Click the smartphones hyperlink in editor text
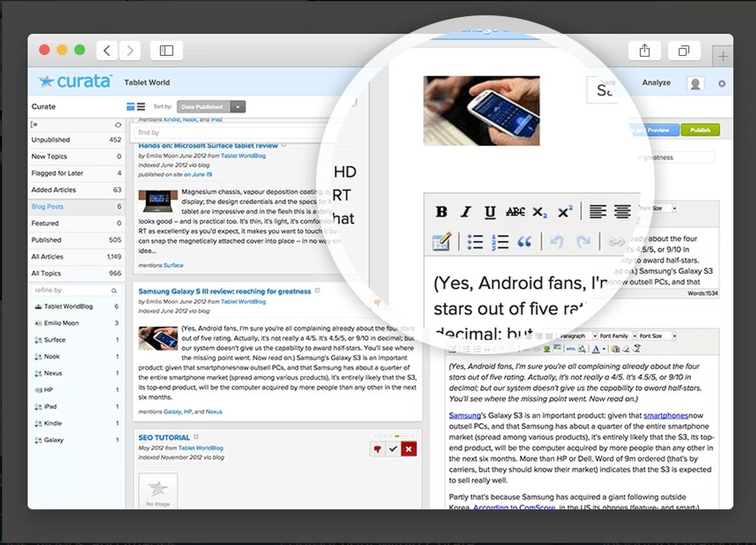This screenshot has height=545, width=756. click(x=666, y=416)
